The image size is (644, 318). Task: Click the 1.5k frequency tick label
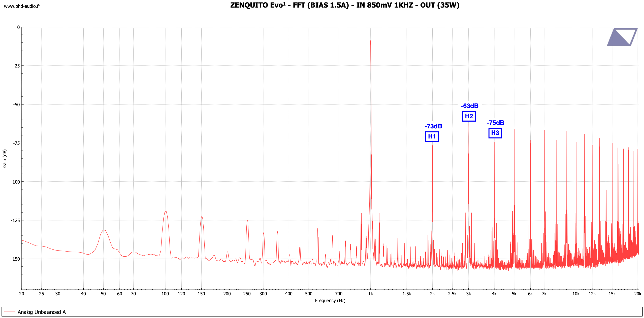[407, 294]
